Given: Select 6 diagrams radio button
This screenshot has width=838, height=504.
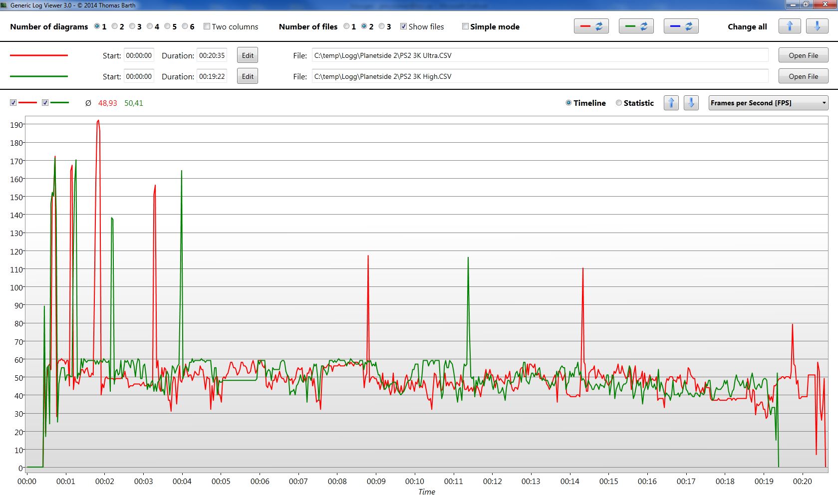Looking at the screenshot, I should tap(185, 26).
